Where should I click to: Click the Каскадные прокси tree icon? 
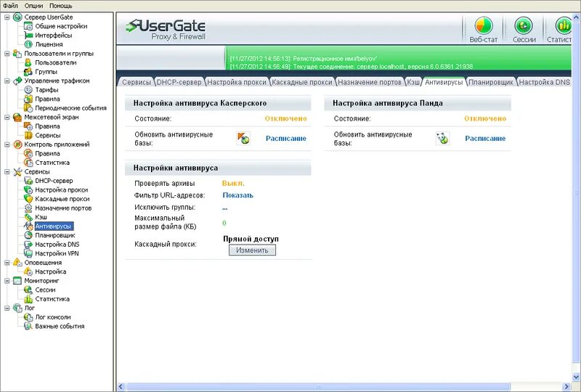(28, 199)
